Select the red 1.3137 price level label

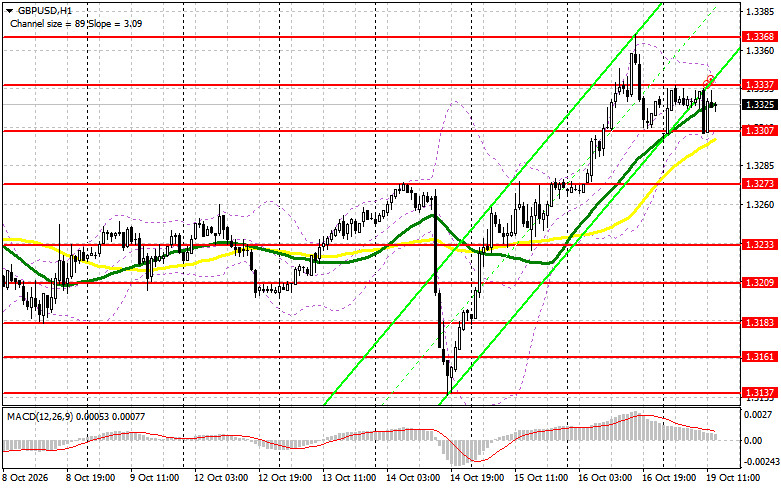pos(760,393)
